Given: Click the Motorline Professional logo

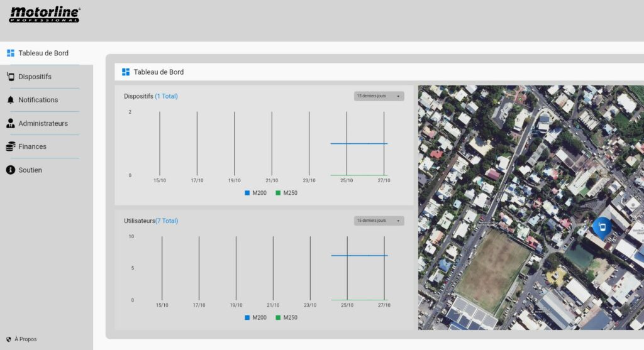Looking at the screenshot, I should (44, 14).
